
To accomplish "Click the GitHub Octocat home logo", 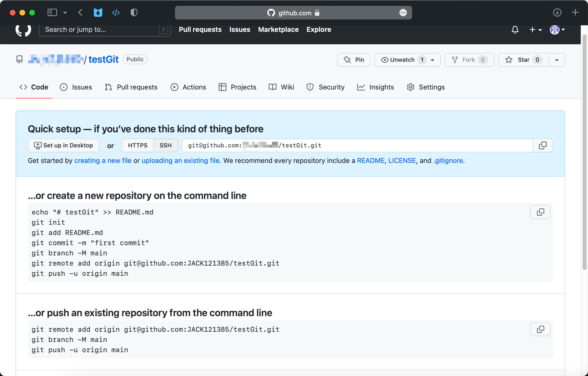I will 23,30.
